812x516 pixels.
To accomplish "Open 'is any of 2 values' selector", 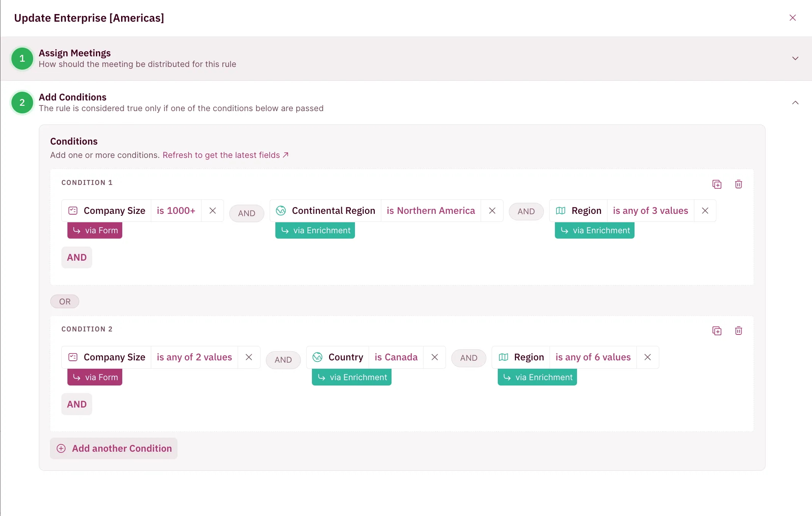I will click(194, 357).
